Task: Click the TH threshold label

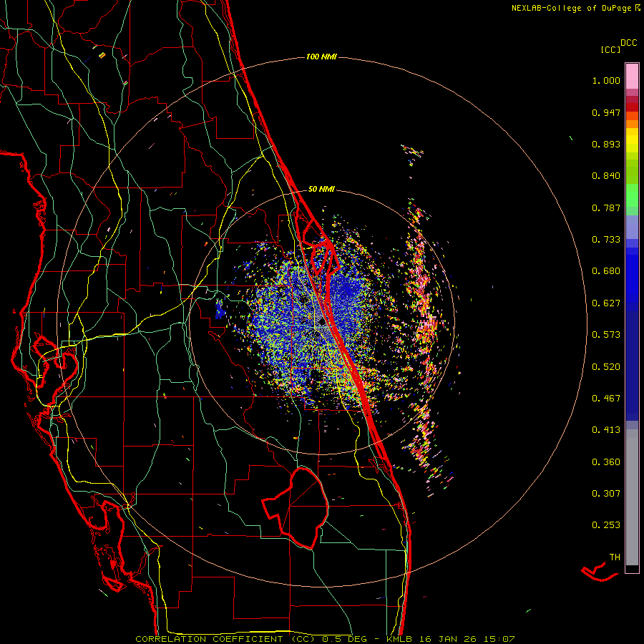Action: pyautogui.click(x=615, y=557)
